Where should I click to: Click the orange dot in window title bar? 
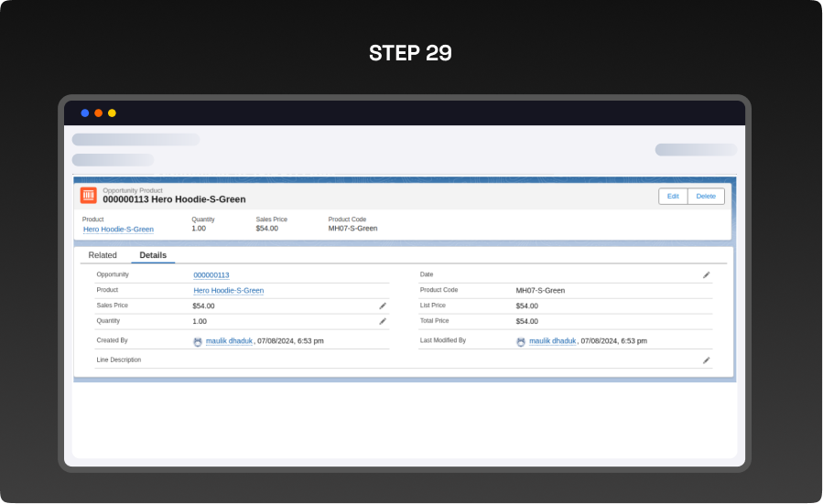(99, 113)
